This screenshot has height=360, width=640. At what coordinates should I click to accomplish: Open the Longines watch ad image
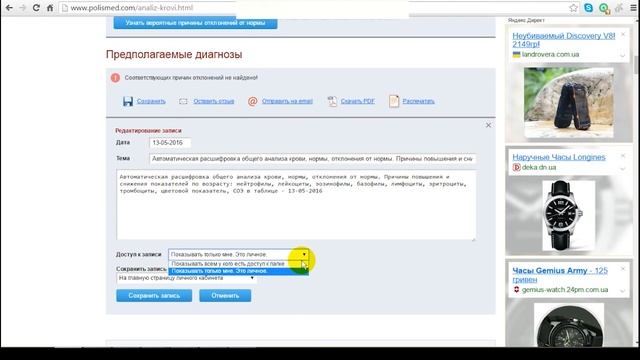(569, 215)
